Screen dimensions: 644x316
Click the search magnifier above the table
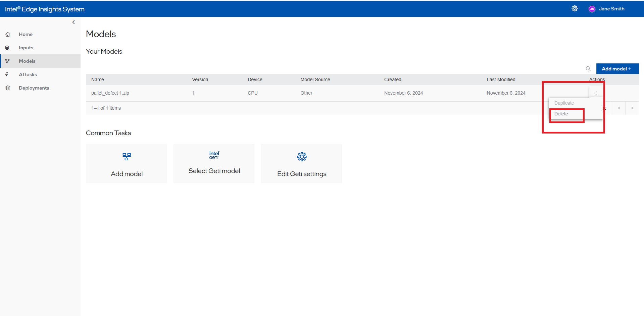point(588,69)
